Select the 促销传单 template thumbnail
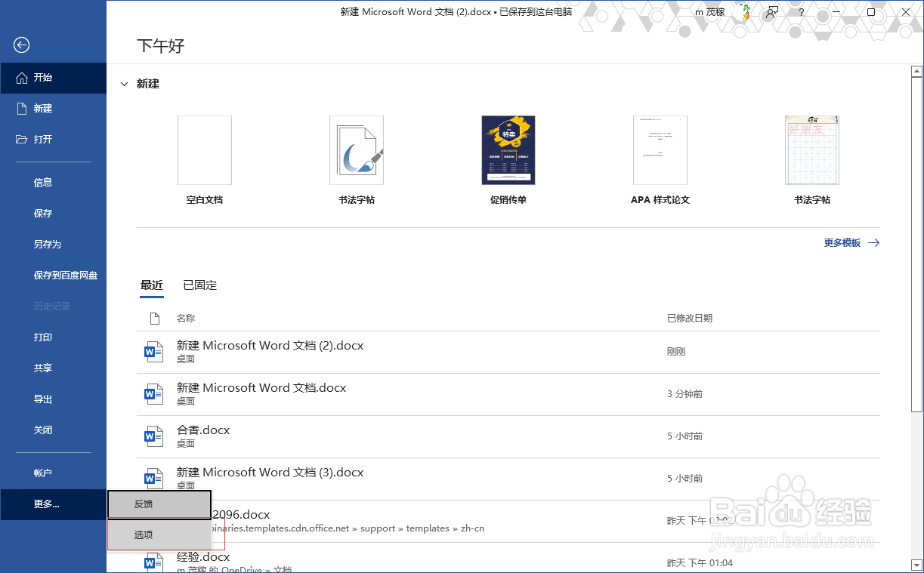 508,150
